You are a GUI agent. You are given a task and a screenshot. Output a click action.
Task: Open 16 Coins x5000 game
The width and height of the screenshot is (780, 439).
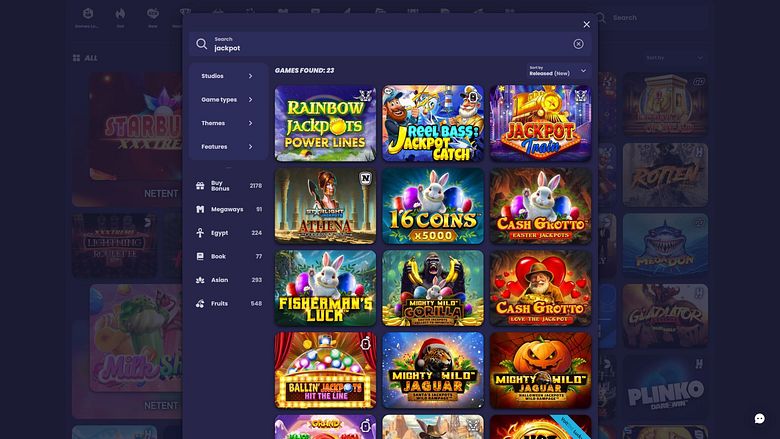[433, 206]
